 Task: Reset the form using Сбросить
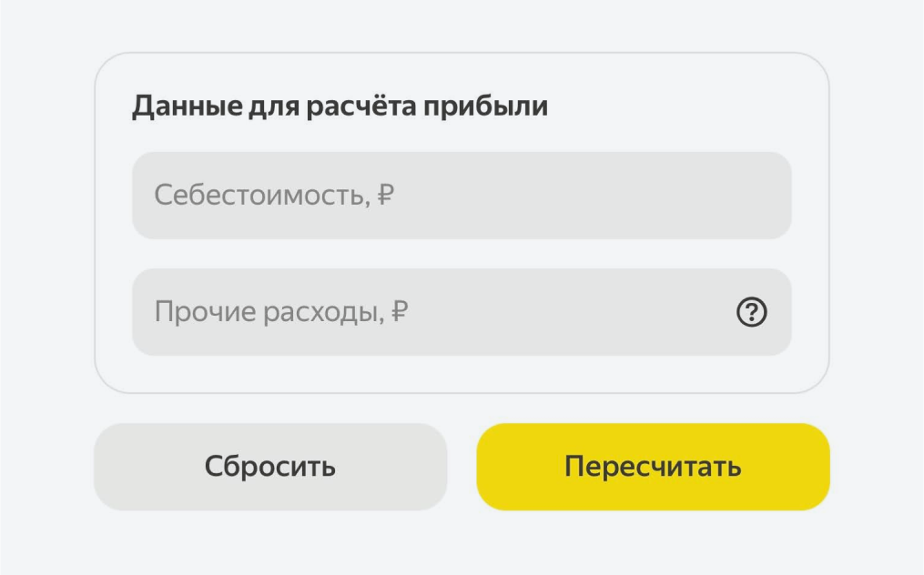point(270,467)
